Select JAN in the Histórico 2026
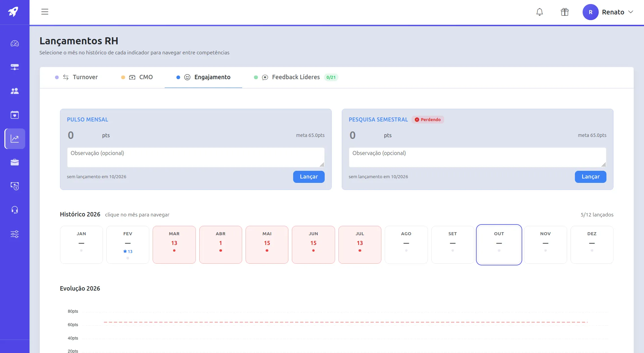 pos(82,245)
